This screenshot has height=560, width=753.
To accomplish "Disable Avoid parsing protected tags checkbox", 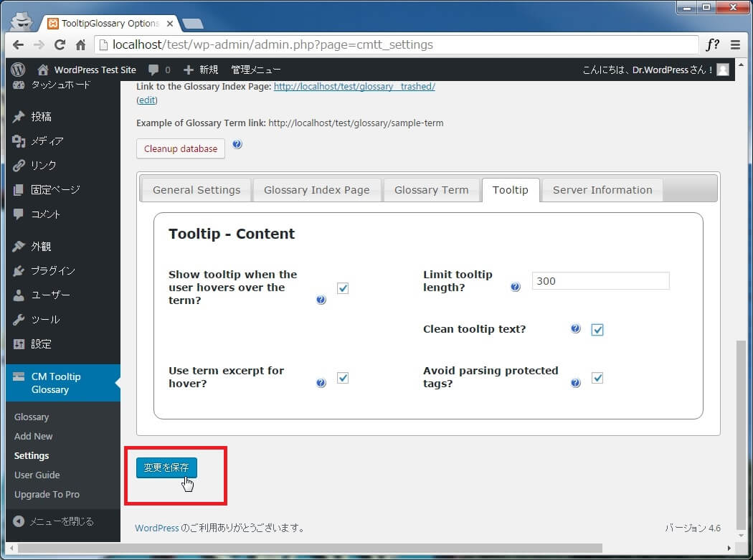I will [x=597, y=378].
